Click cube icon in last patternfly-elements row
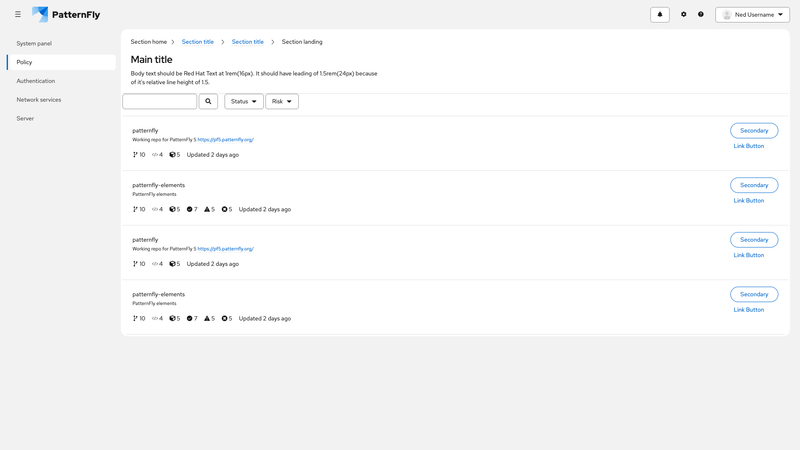 172,318
